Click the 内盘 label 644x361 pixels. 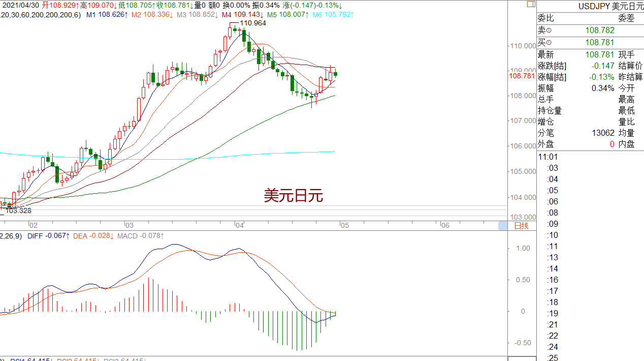pos(626,144)
